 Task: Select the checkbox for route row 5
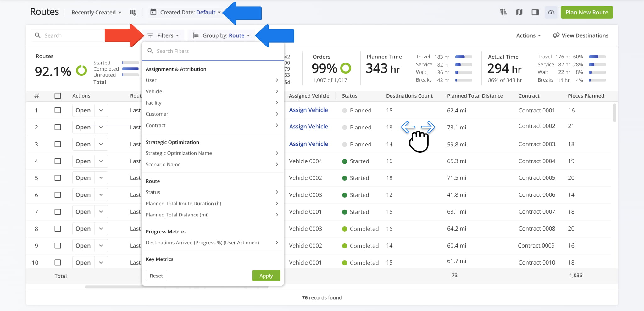(58, 178)
